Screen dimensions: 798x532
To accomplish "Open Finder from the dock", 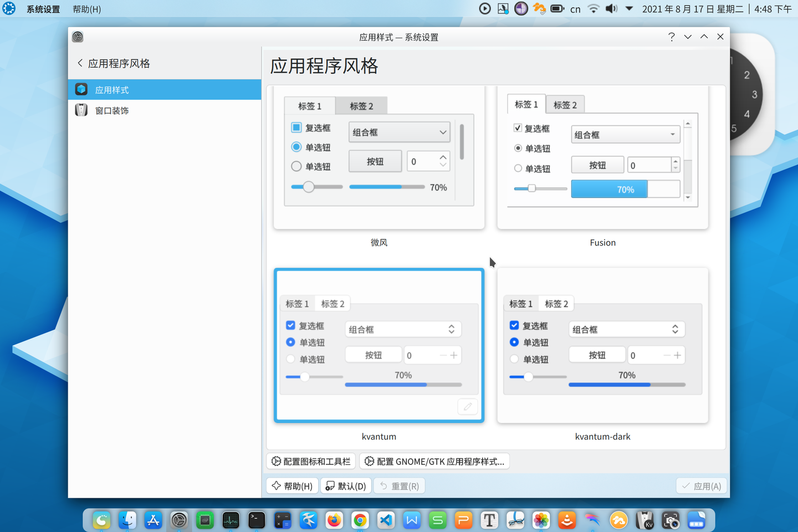I will pyautogui.click(x=127, y=520).
